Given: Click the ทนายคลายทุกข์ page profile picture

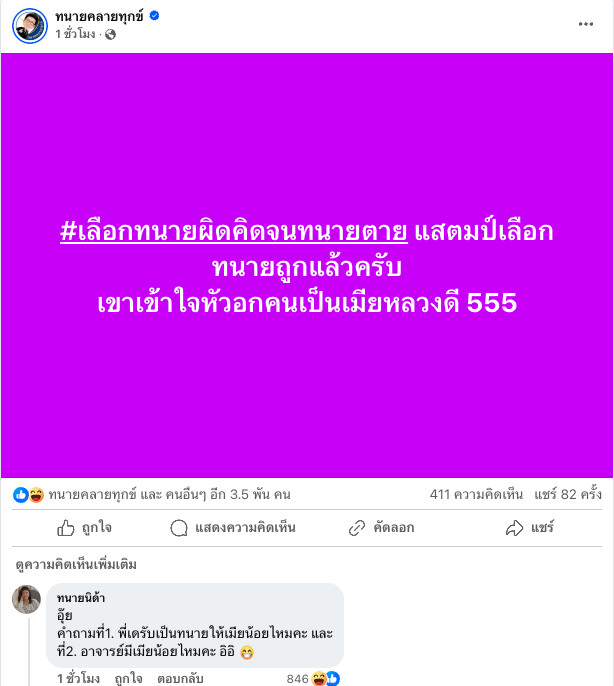Looking at the screenshot, I should click(x=30, y=26).
